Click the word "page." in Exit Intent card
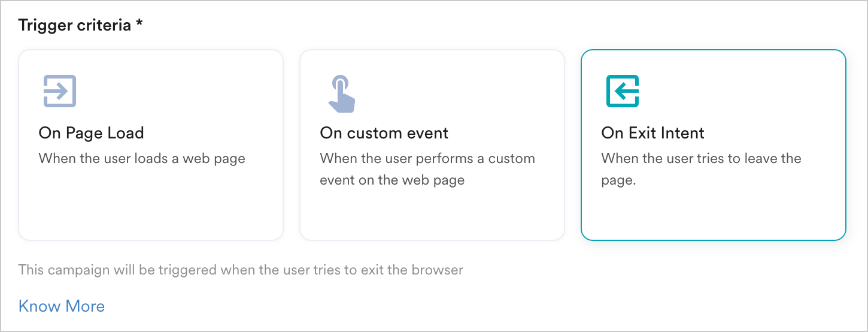The height and width of the screenshot is (332, 868). [618, 180]
